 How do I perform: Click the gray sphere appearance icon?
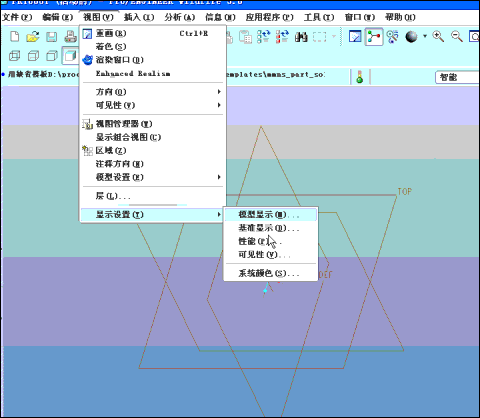[411, 36]
